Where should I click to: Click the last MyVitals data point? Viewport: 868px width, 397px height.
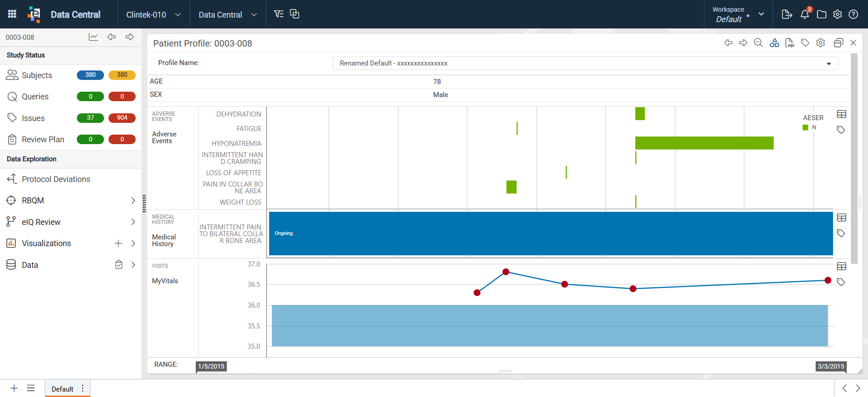[x=828, y=280]
